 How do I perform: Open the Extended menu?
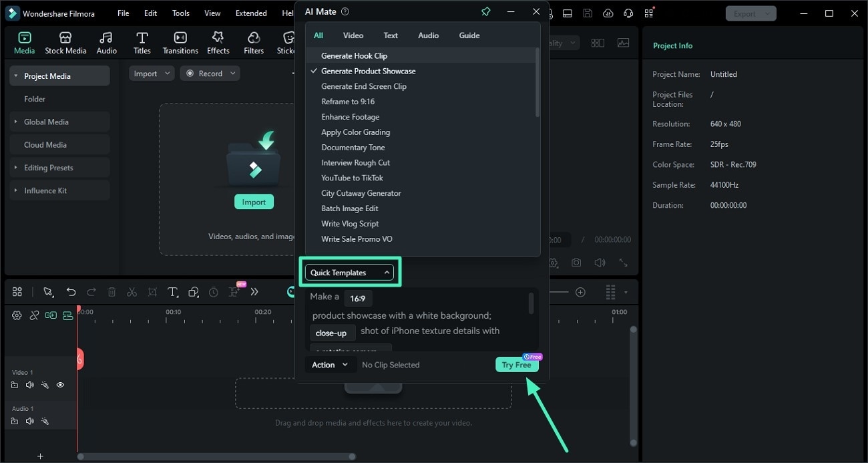tap(251, 13)
